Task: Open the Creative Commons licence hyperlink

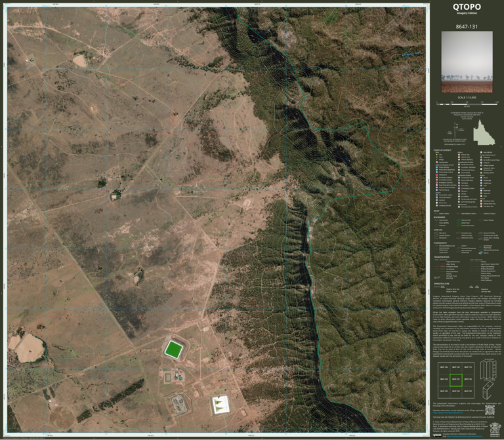Action: pos(463,437)
